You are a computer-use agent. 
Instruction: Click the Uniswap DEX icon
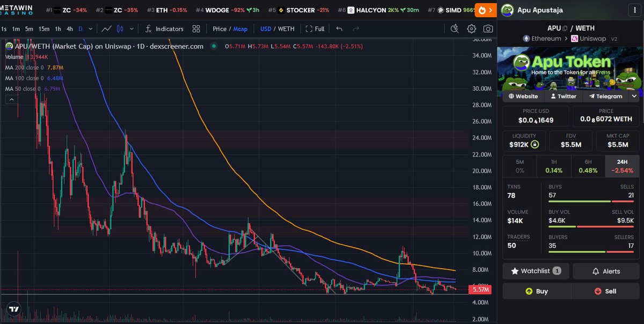coord(575,39)
